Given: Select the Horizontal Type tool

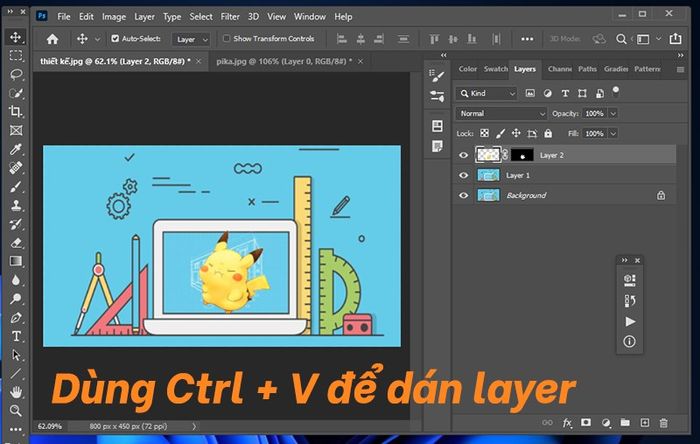Looking at the screenshot, I should [x=16, y=336].
